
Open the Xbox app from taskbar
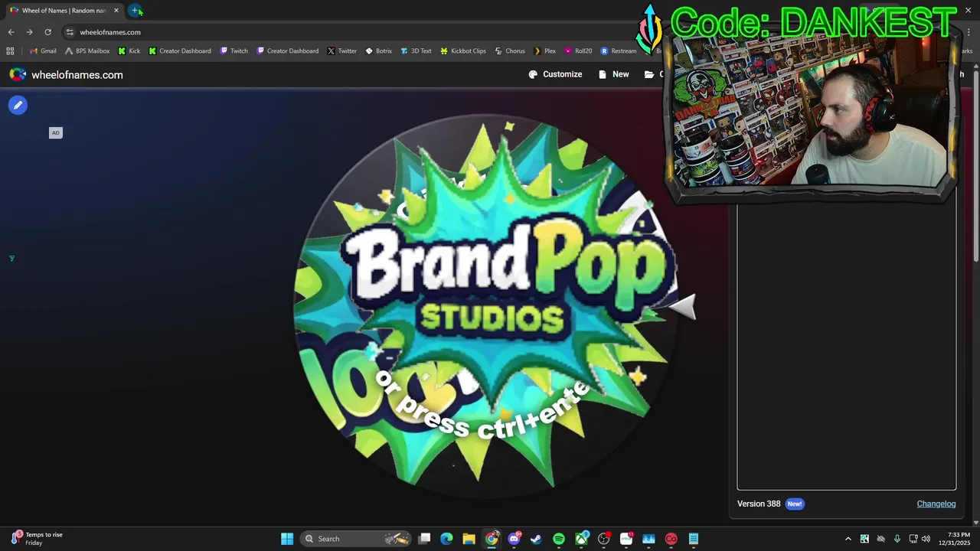582,539
